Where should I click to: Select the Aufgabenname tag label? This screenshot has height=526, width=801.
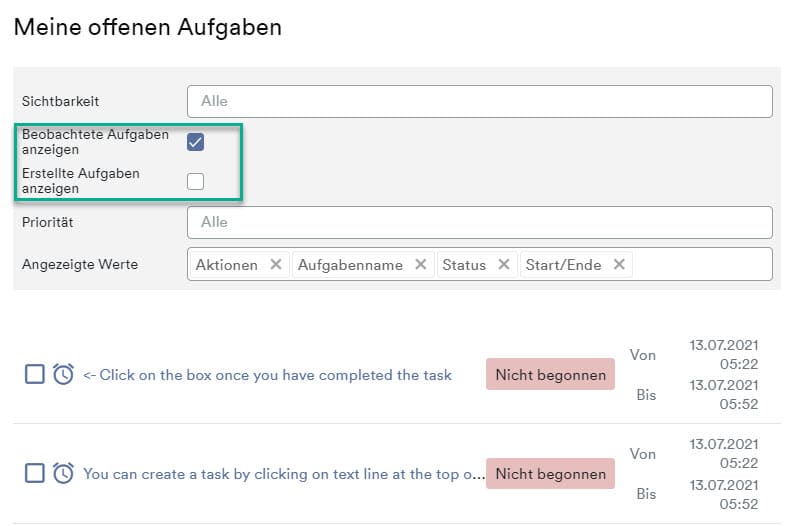(x=350, y=265)
